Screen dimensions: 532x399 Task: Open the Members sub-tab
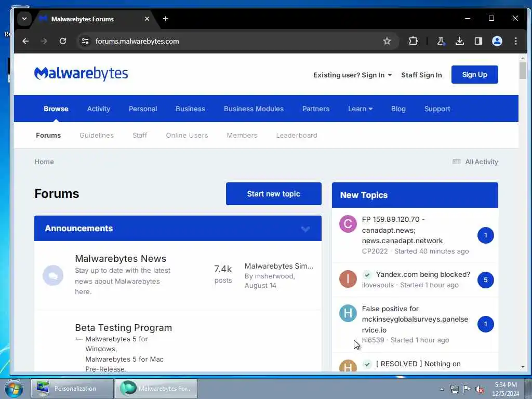point(242,135)
